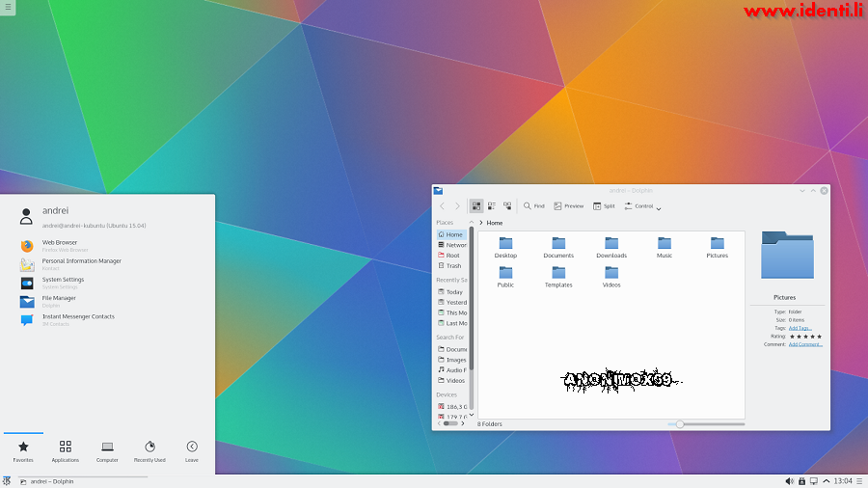Open the Leave tab
The image size is (868, 488).
[x=192, y=451]
